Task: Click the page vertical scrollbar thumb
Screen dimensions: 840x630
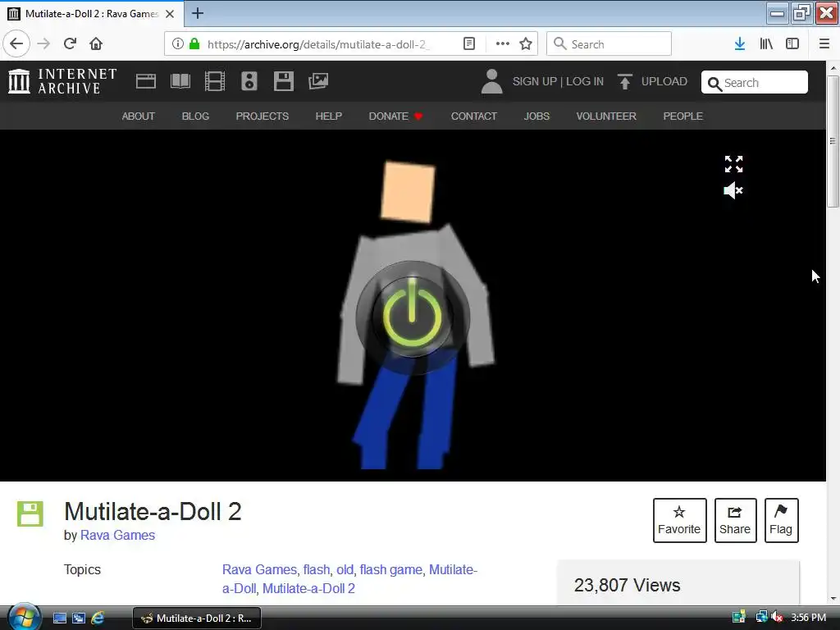Action: [833, 141]
